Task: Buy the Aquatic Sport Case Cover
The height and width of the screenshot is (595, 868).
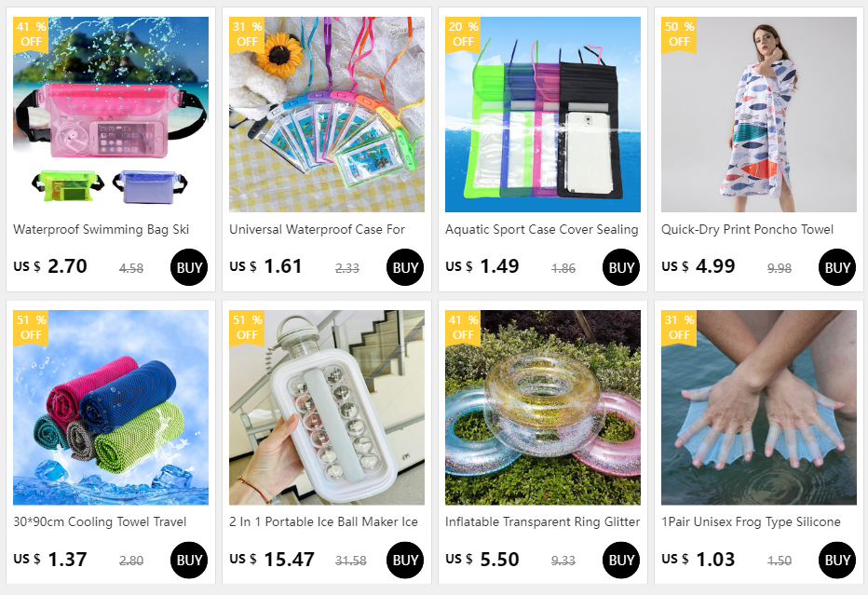Action: 621,267
